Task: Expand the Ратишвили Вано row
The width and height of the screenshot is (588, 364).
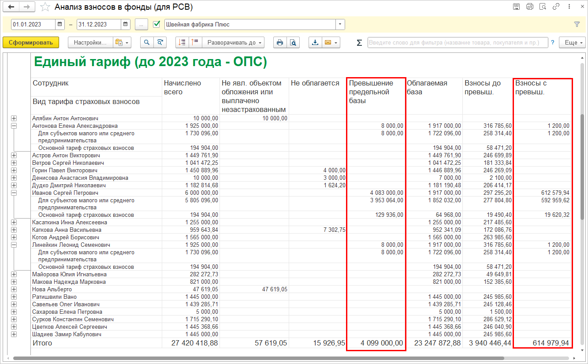Action: [x=14, y=297]
